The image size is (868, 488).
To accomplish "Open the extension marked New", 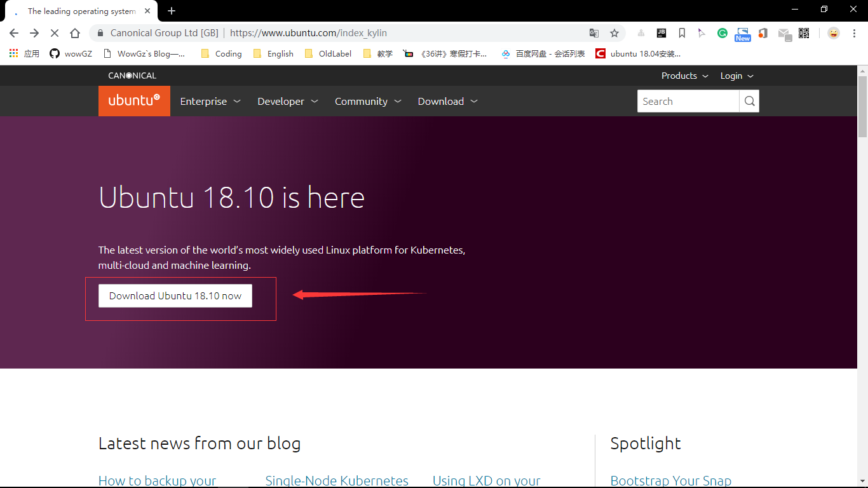I will click(743, 34).
